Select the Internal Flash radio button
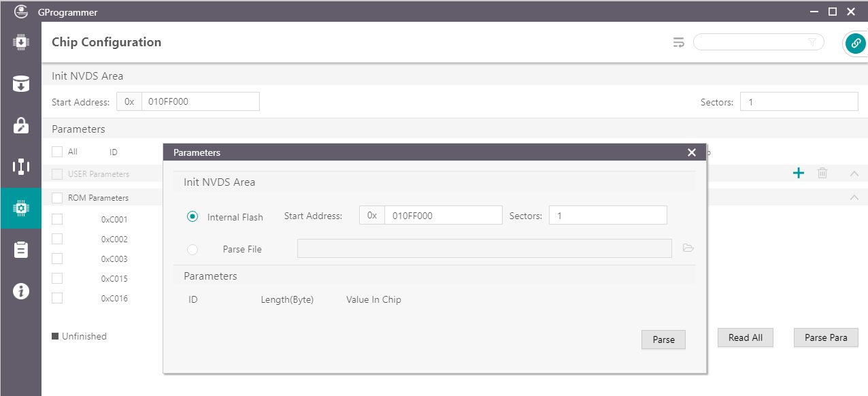Image resolution: width=868 pixels, height=396 pixels. click(x=193, y=216)
